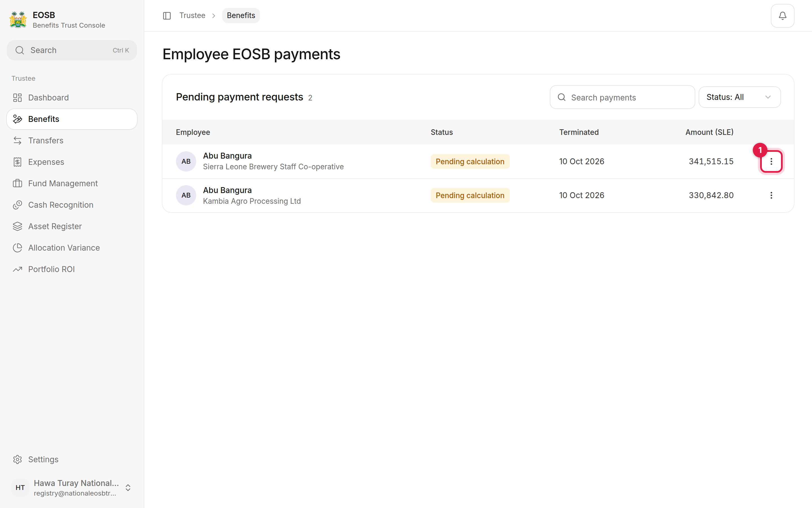This screenshot has width=812, height=508.
Task: Click Sierra Leone Brewery Staff Co-operative text
Action: tap(273, 167)
